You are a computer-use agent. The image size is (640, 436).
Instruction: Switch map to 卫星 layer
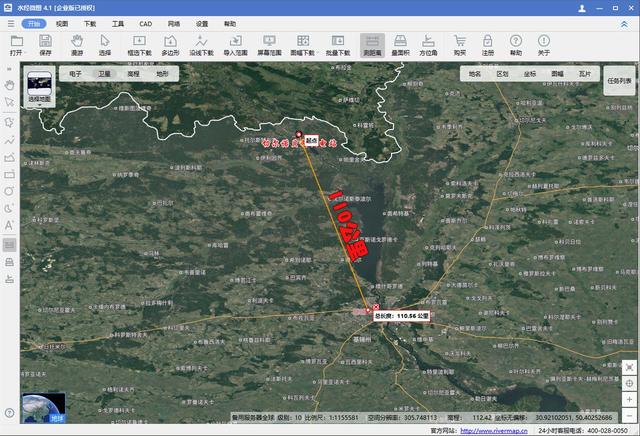click(104, 74)
